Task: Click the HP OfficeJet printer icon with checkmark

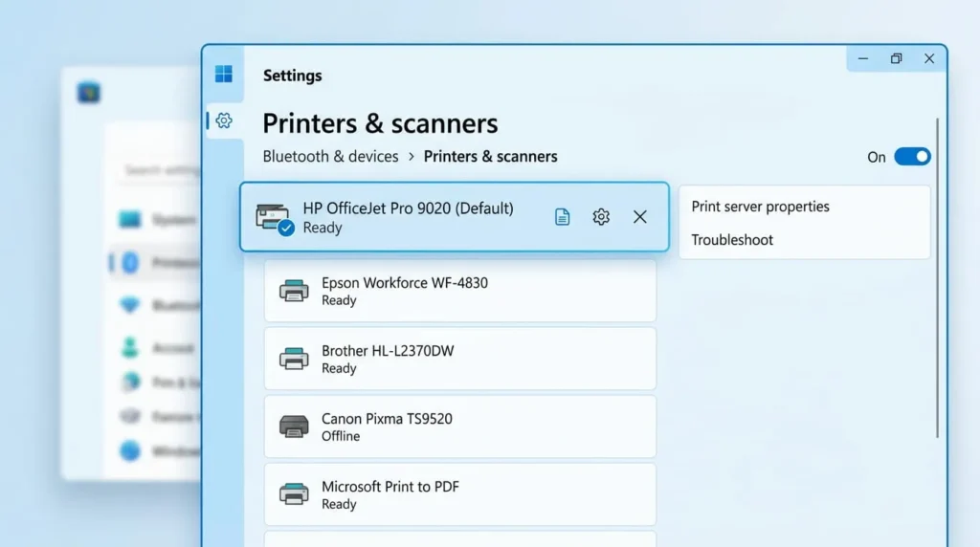Action: tap(274, 219)
